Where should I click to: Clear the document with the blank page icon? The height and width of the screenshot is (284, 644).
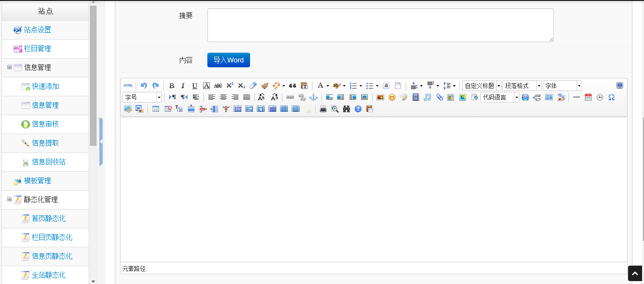click(x=398, y=86)
